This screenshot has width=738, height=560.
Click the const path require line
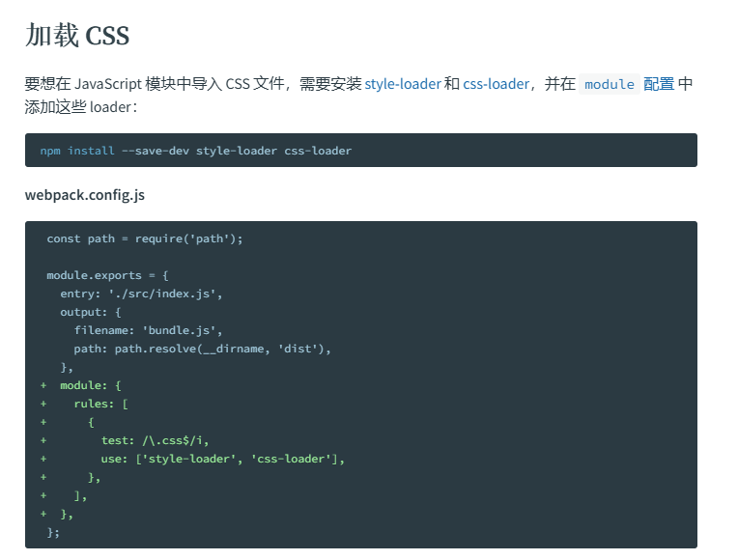(x=145, y=238)
